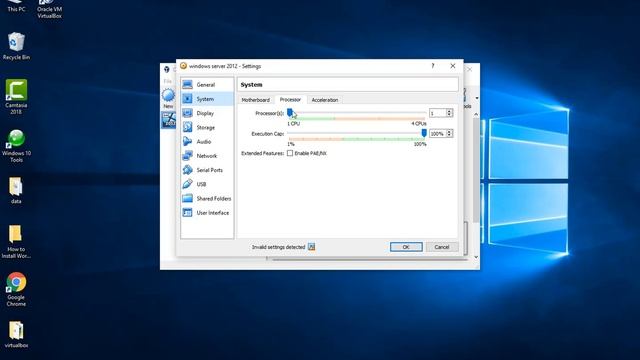This screenshot has height=360, width=640.
Task: Increase processor count with up stepper
Action: pyautogui.click(x=449, y=111)
